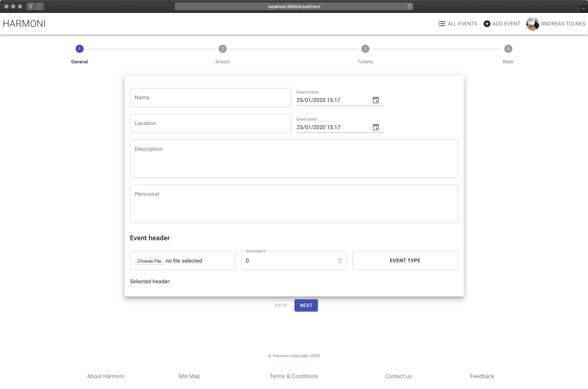Click the 'Selected header:' label
Screen dimensions: 588x389
tap(150, 282)
